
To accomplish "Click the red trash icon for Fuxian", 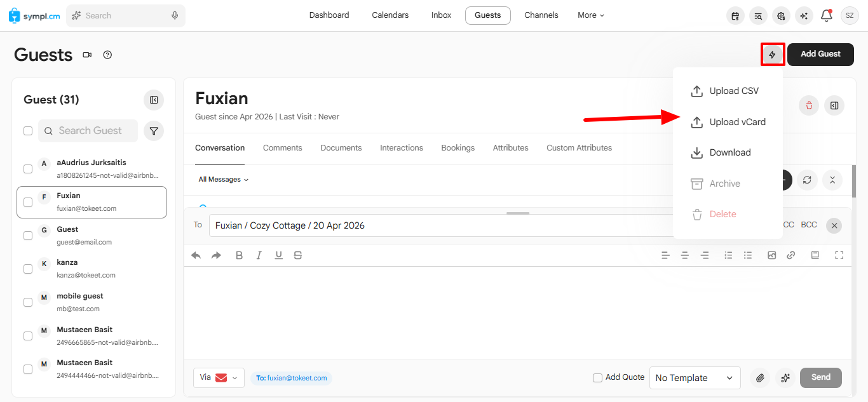I will [809, 105].
